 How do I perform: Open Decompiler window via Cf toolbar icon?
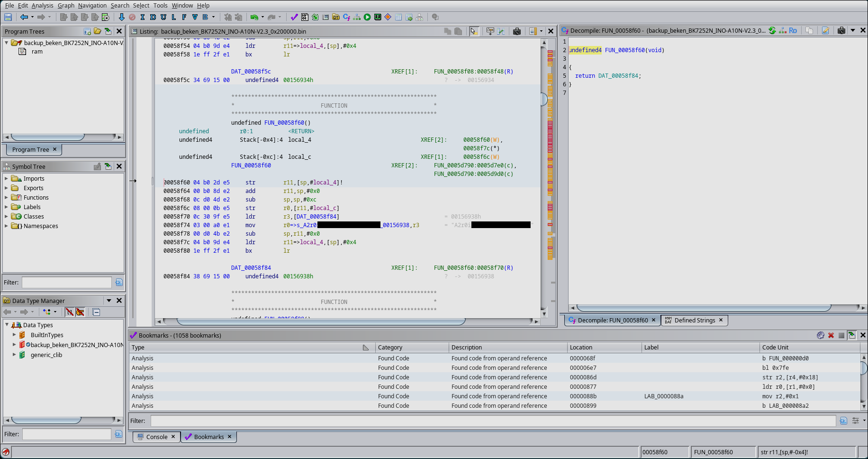click(346, 17)
